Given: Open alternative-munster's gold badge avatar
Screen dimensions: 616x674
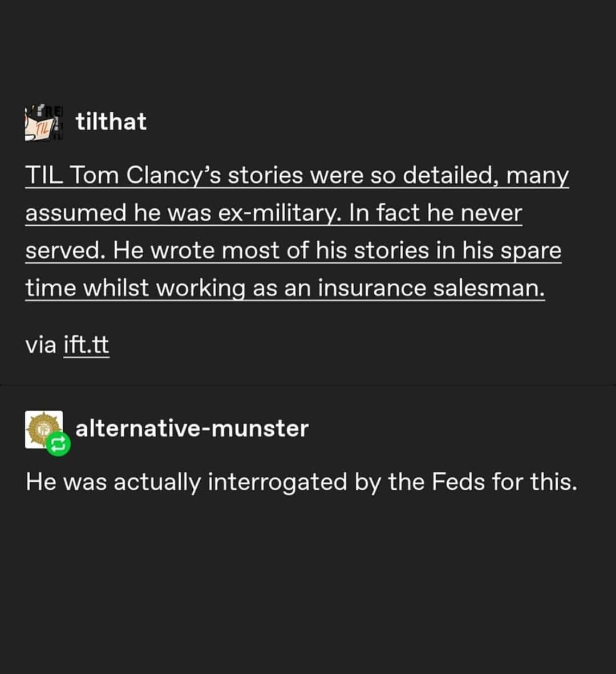Looking at the screenshot, I should (x=43, y=429).
